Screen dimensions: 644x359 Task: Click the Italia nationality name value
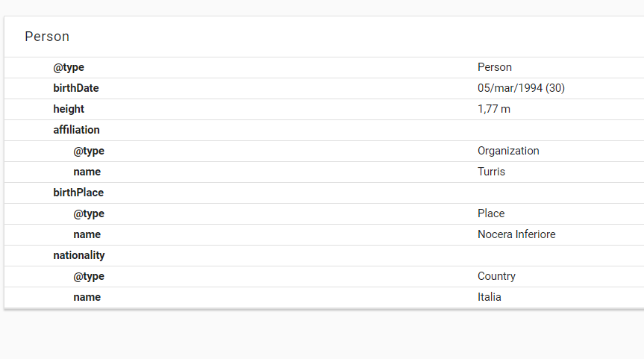tap(490, 297)
